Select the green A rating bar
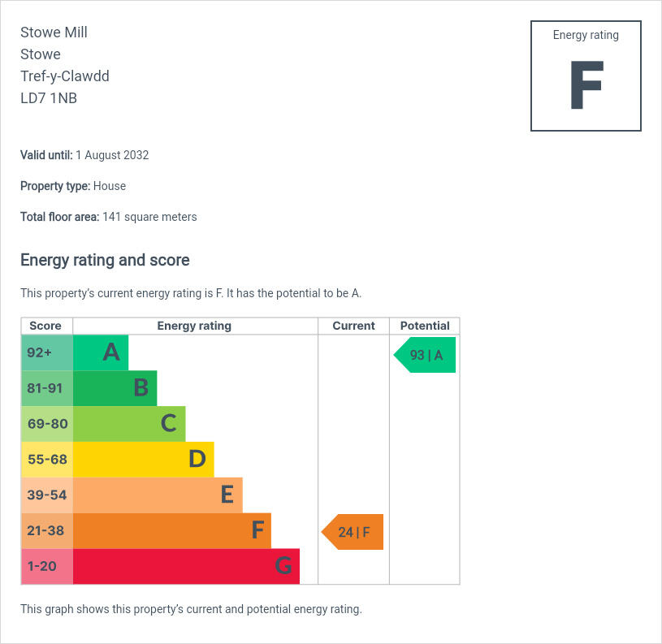 (101, 352)
